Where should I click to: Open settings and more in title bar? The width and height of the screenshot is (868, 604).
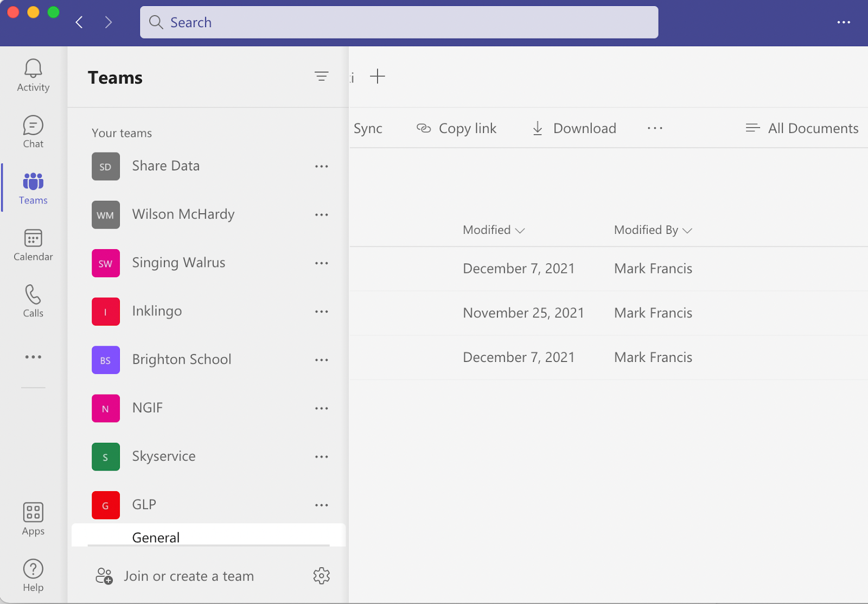pyautogui.click(x=844, y=22)
